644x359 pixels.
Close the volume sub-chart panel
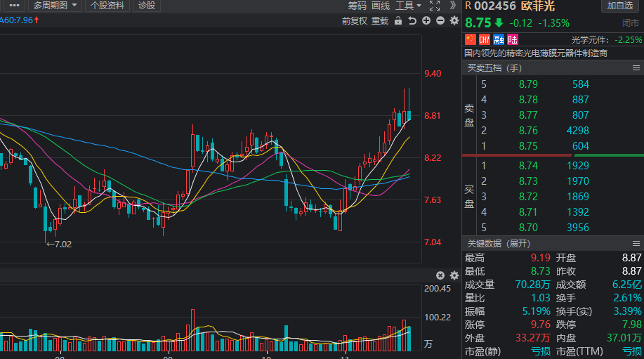coord(440,275)
